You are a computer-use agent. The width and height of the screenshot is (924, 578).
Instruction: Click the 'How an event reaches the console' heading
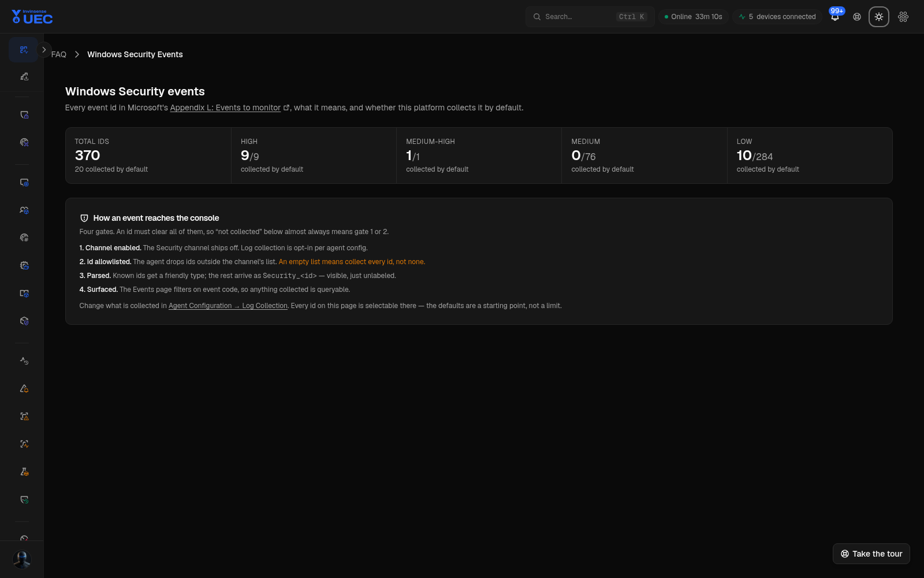tap(156, 218)
